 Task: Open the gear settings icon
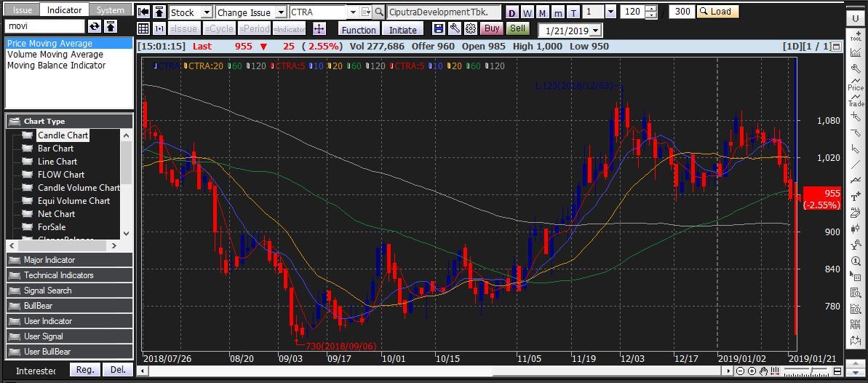(x=471, y=29)
